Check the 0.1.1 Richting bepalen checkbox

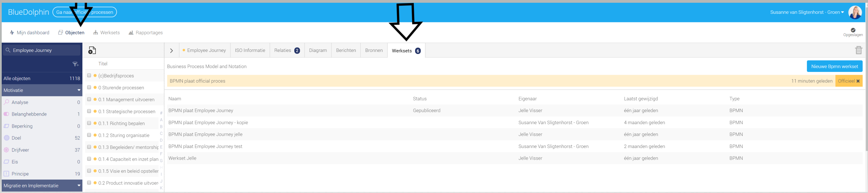click(89, 123)
